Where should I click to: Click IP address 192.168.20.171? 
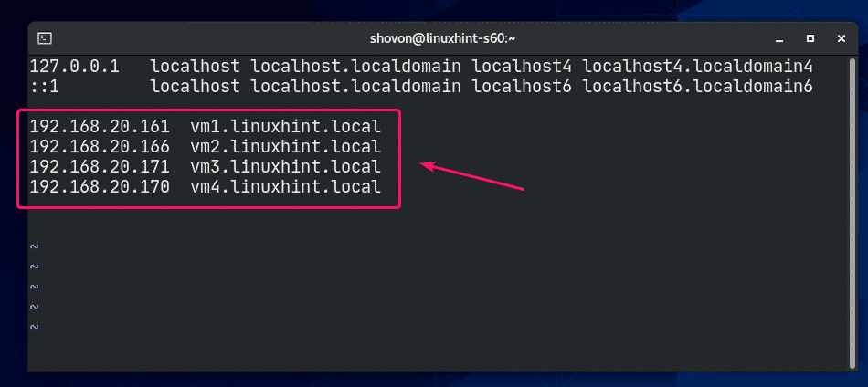coord(100,166)
